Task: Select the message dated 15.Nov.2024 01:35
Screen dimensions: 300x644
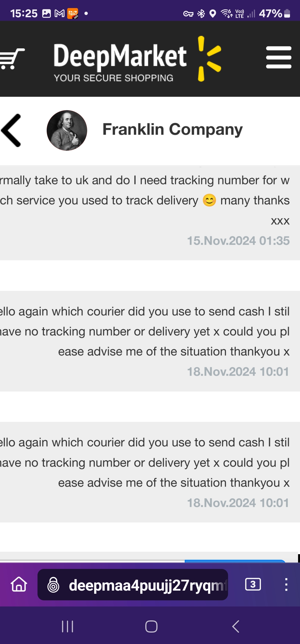Action: click(150, 213)
